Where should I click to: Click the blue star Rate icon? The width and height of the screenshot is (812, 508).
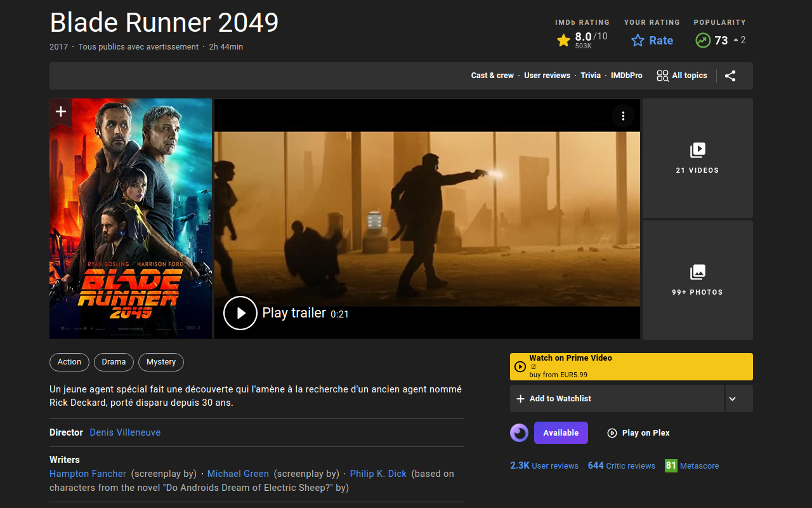pos(638,41)
